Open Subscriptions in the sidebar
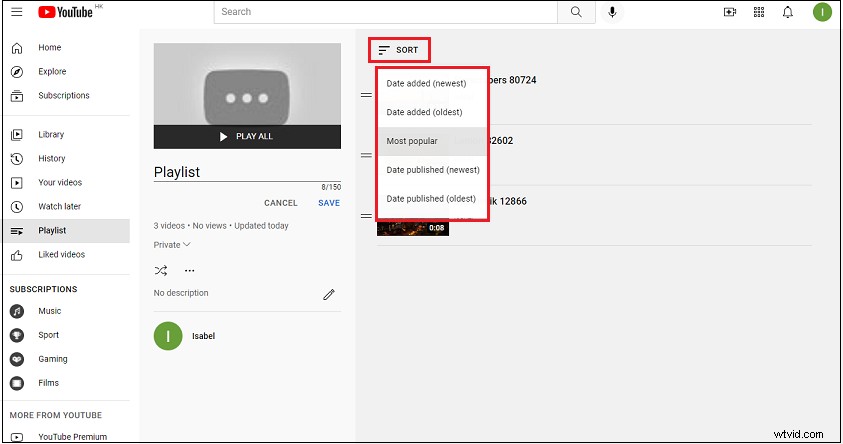The image size is (843, 444). 63,96
